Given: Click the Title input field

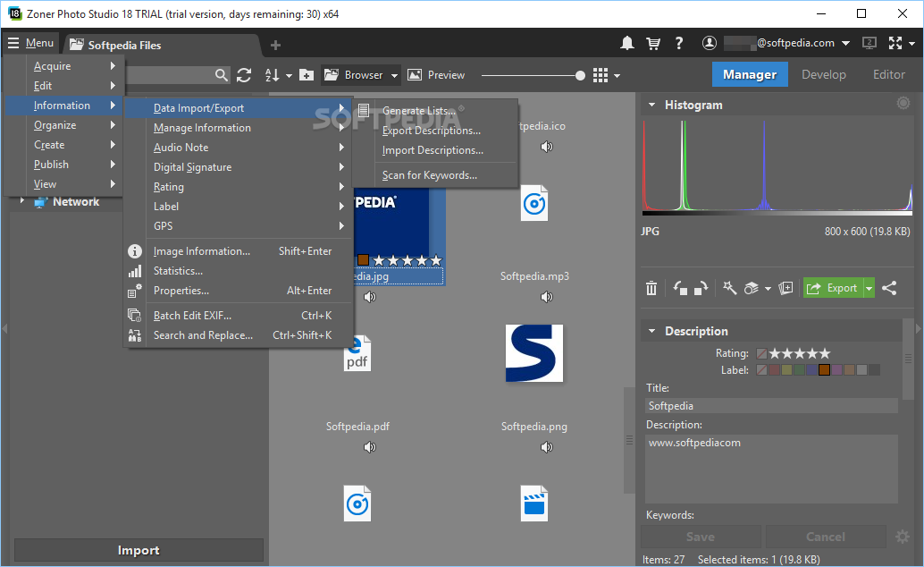Looking at the screenshot, I should point(771,406).
